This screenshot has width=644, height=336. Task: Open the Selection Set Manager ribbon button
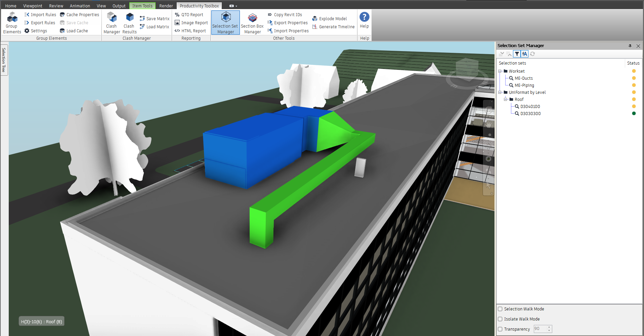point(225,23)
